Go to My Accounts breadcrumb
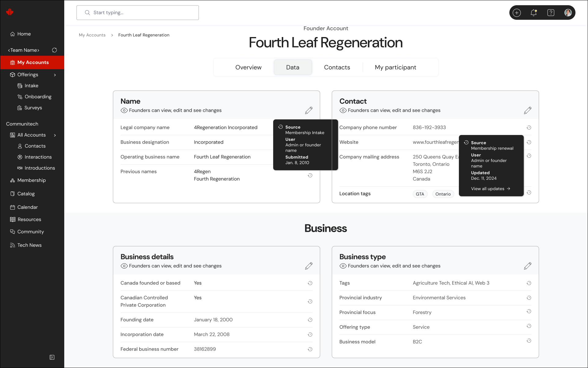The height and width of the screenshot is (368, 588). (x=92, y=35)
